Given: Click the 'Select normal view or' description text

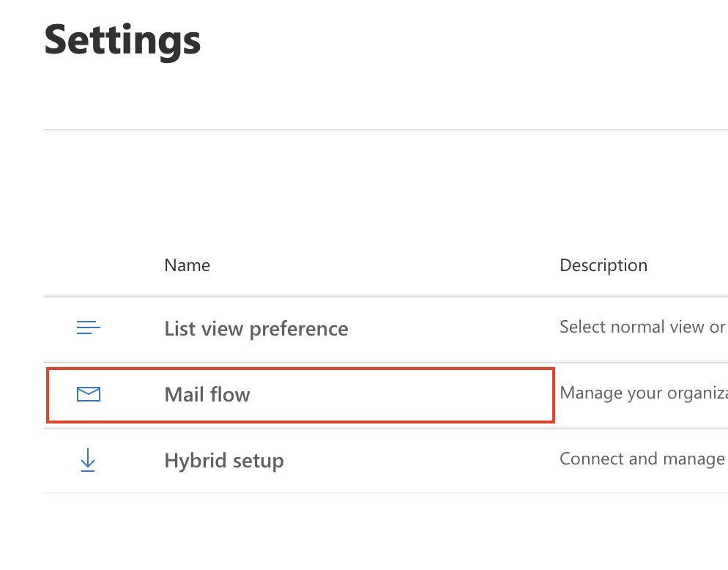Looking at the screenshot, I should pos(644,327).
